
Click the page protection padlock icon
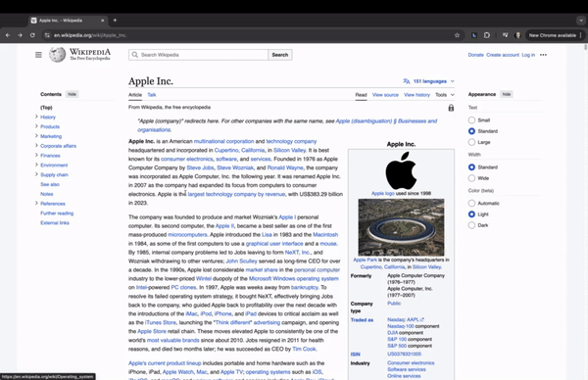(x=451, y=108)
